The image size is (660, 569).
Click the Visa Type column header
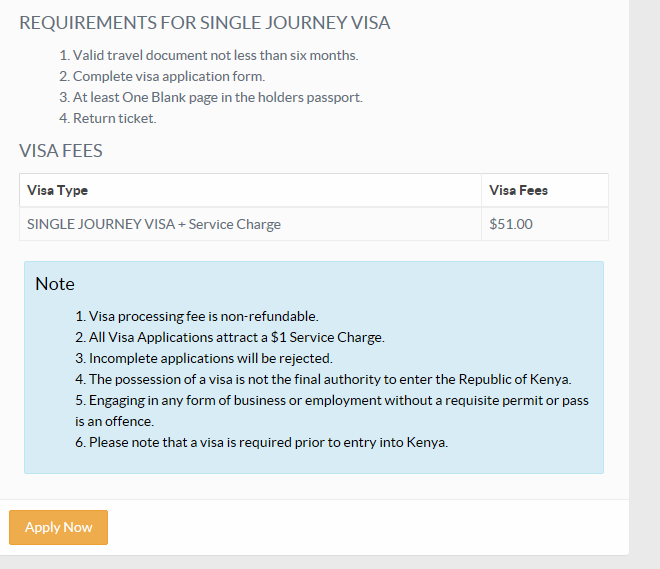[x=250, y=190]
